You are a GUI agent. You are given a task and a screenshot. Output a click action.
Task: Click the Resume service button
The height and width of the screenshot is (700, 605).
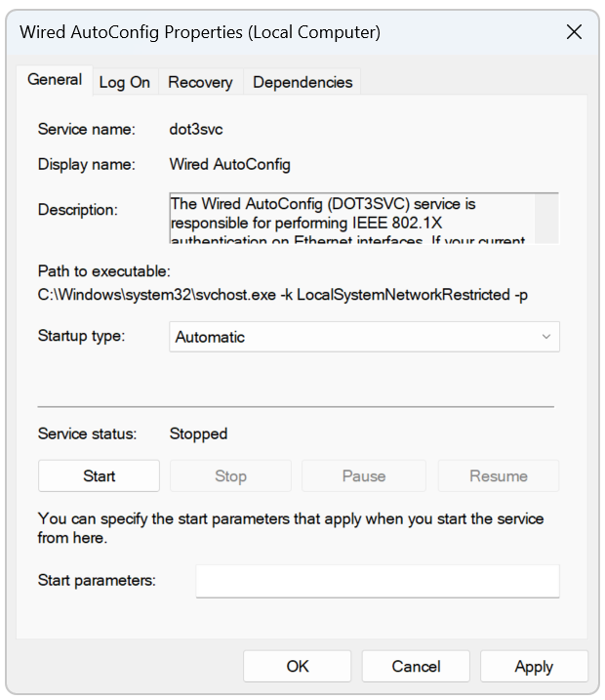coord(498,476)
